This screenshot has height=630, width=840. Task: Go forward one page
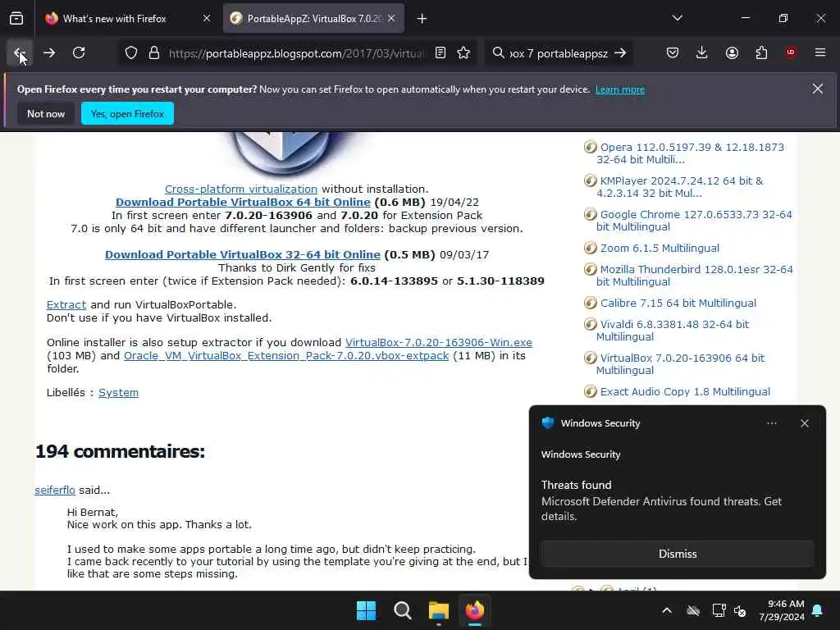[x=49, y=53]
